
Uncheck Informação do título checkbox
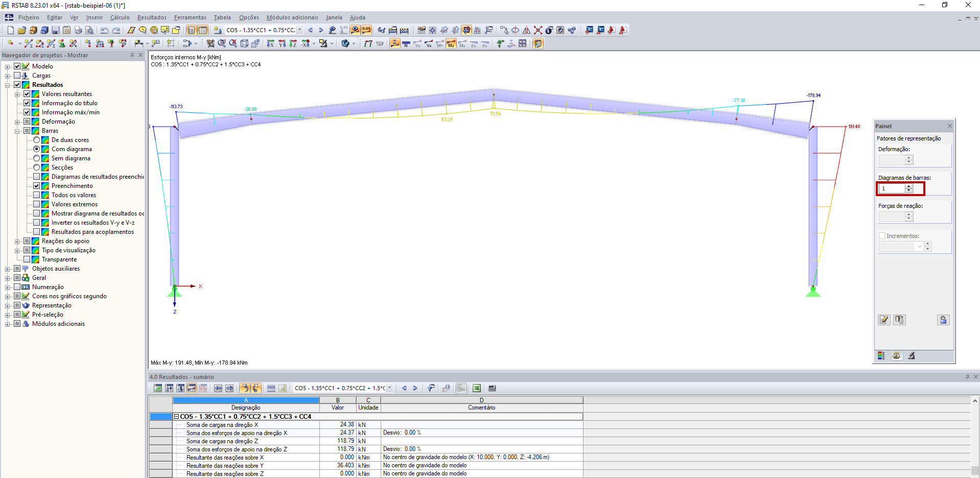[x=27, y=103]
